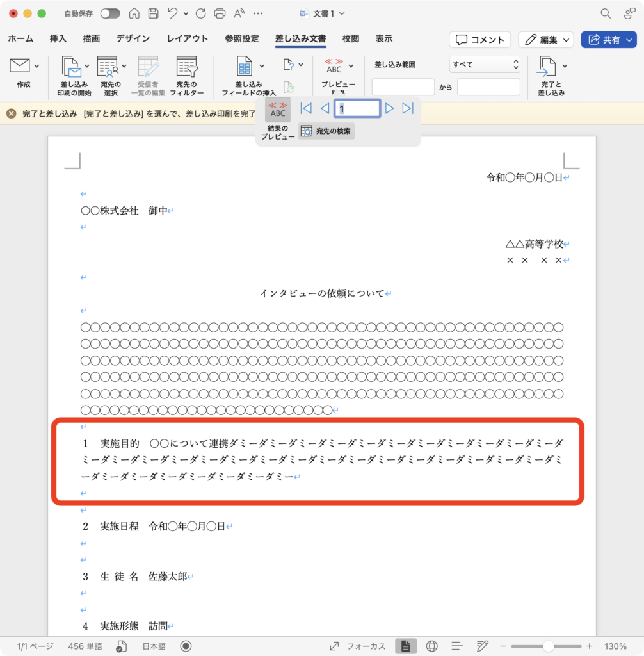Image resolution: width=644 pixels, height=656 pixels.
Task: Go to the last record
Action: pos(408,108)
